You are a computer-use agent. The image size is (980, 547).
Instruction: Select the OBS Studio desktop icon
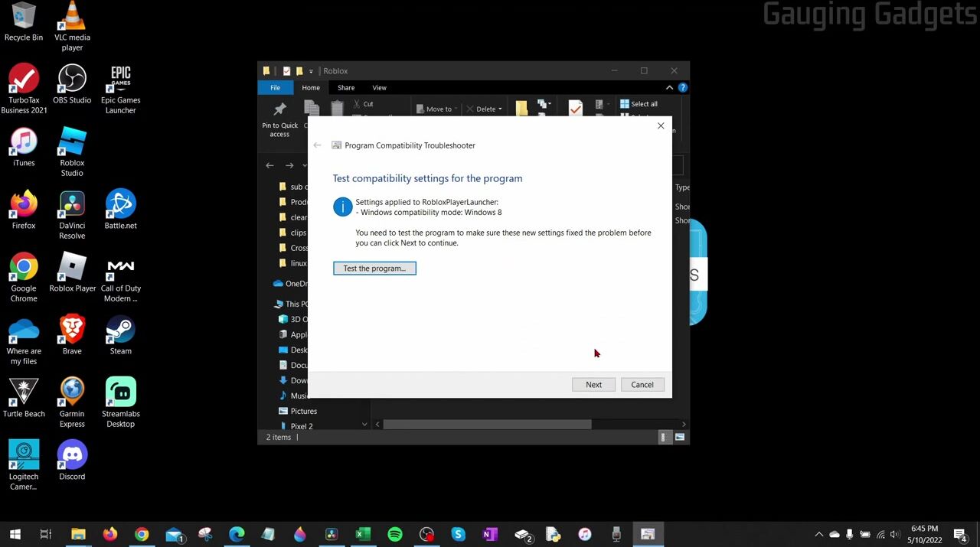[x=72, y=85]
